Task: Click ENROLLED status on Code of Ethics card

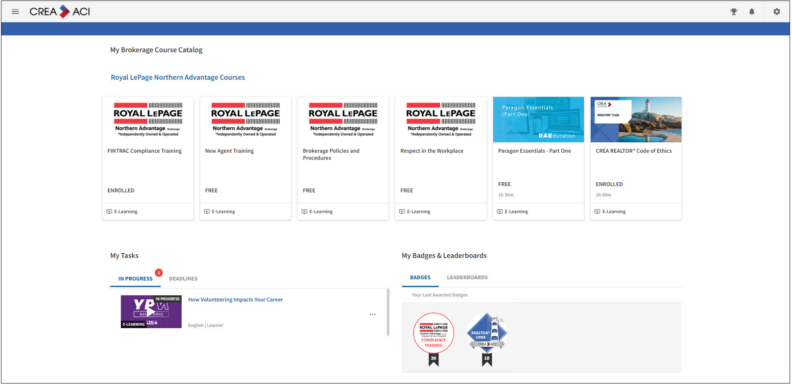Action: pyautogui.click(x=609, y=184)
